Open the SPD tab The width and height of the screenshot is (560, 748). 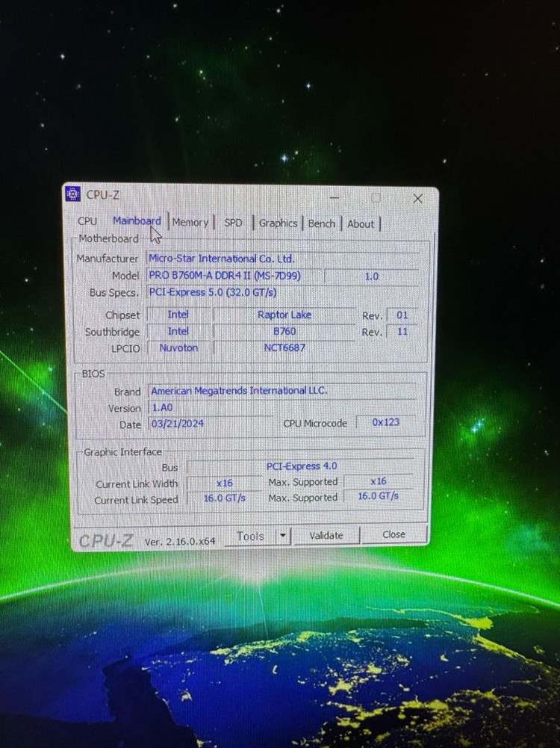(233, 223)
